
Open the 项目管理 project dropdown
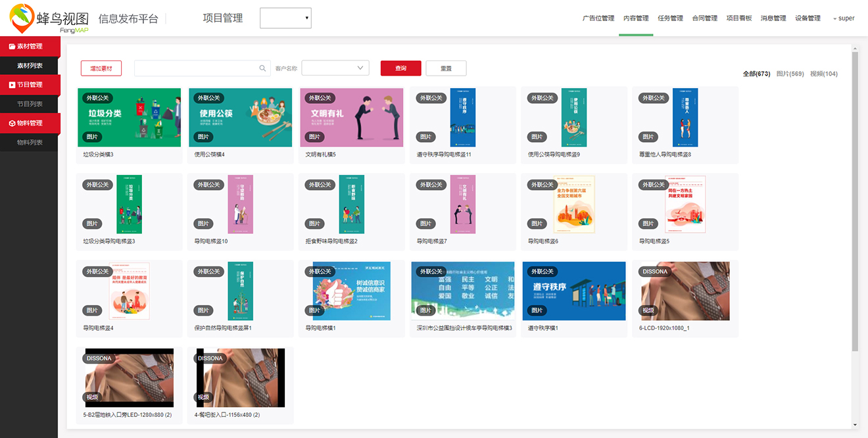tap(285, 18)
